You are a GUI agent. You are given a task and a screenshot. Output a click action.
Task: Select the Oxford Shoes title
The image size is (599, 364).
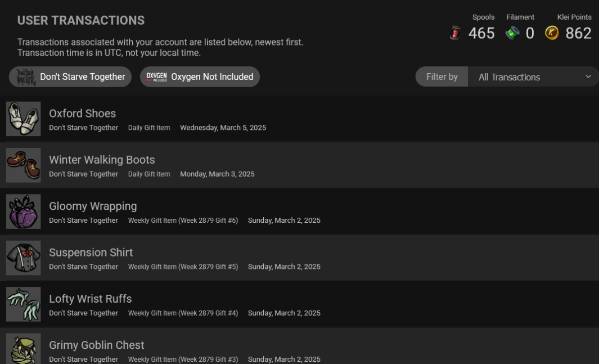pyautogui.click(x=83, y=114)
